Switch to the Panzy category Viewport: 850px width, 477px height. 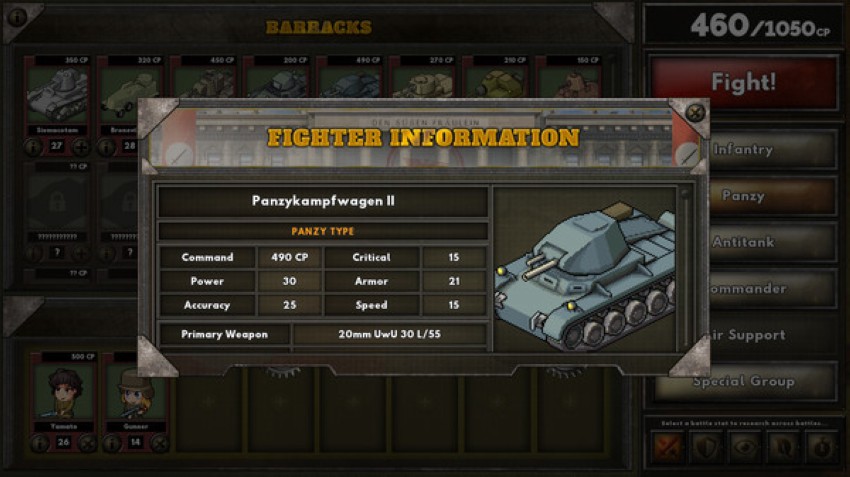point(772,196)
